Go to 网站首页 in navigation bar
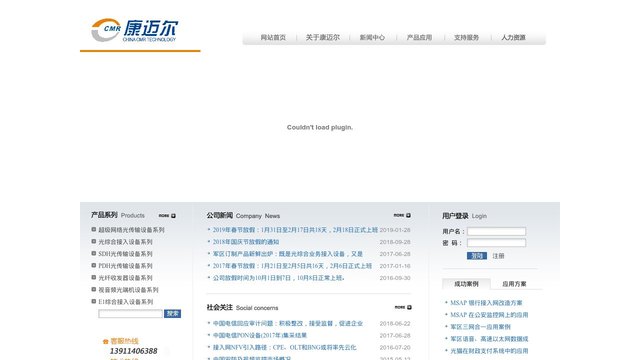Screen dimensions: 640x360 (x=273, y=38)
